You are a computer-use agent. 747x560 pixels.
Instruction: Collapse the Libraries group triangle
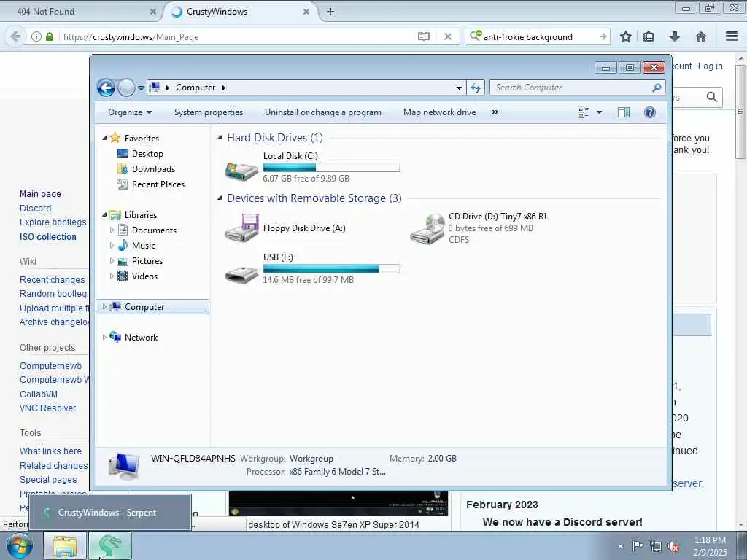105,215
